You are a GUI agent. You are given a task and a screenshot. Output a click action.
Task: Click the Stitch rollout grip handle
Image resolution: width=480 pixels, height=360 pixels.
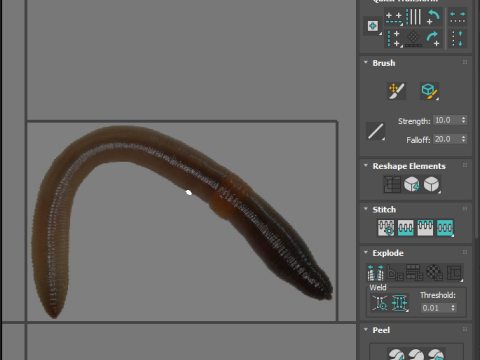[x=465, y=209]
